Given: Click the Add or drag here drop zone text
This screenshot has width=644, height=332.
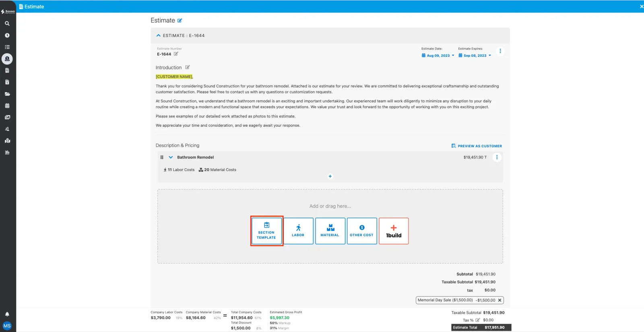Looking at the screenshot, I should pyautogui.click(x=330, y=206).
